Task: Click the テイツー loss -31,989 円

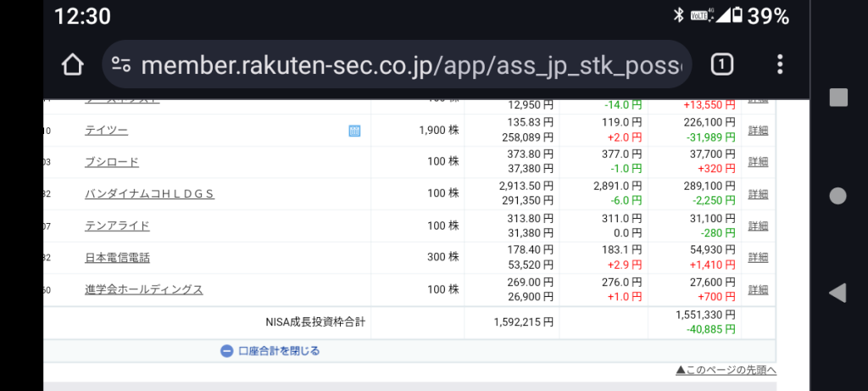Action: coord(711,137)
